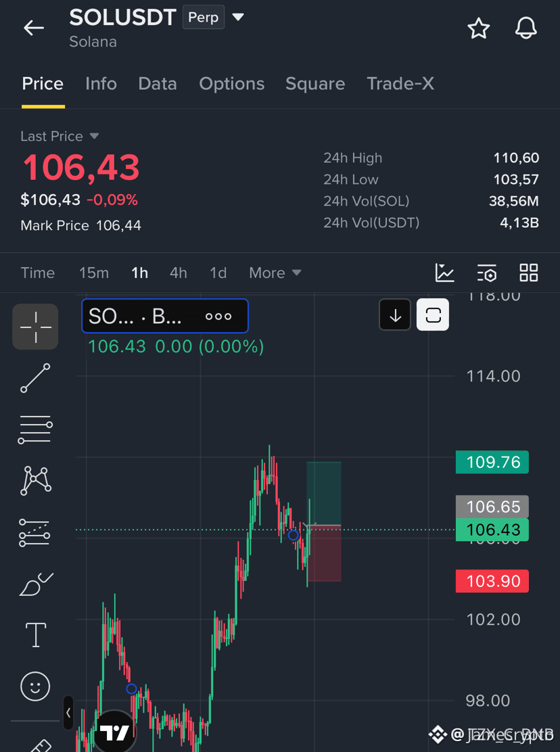Screen dimensions: 560x752
Task: Select the forecasting position projection tool
Action: click(34, 533)
